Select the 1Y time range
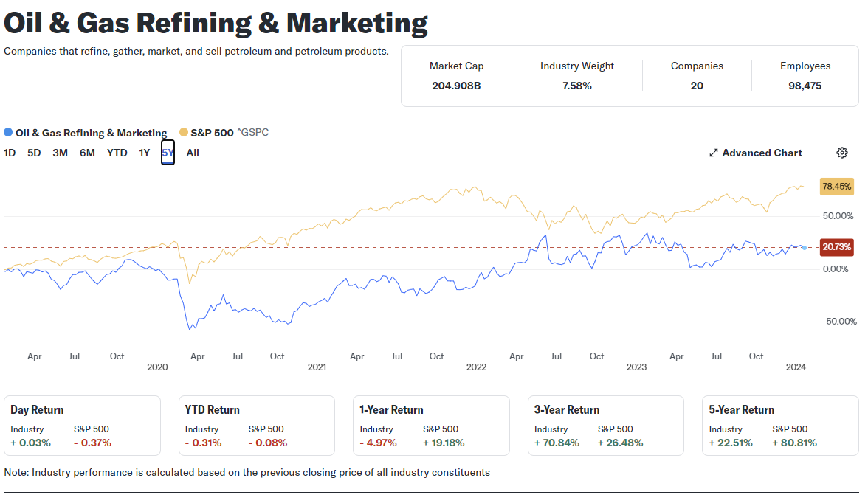This screenshot has height=495, width=868. (145, 153)
